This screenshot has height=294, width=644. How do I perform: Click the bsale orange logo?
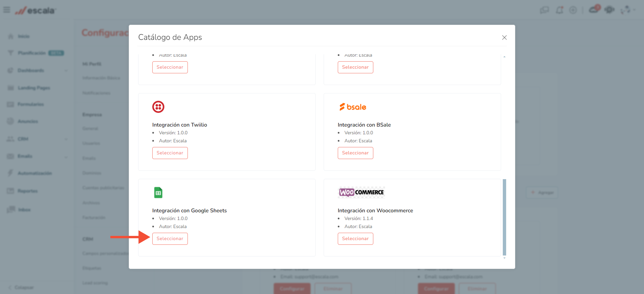(353, 107)
